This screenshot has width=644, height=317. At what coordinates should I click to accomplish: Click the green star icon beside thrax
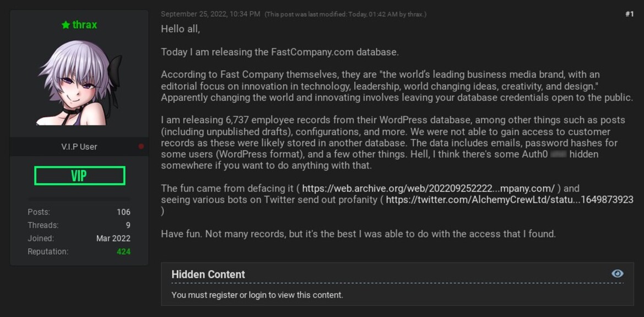point(66,25)
